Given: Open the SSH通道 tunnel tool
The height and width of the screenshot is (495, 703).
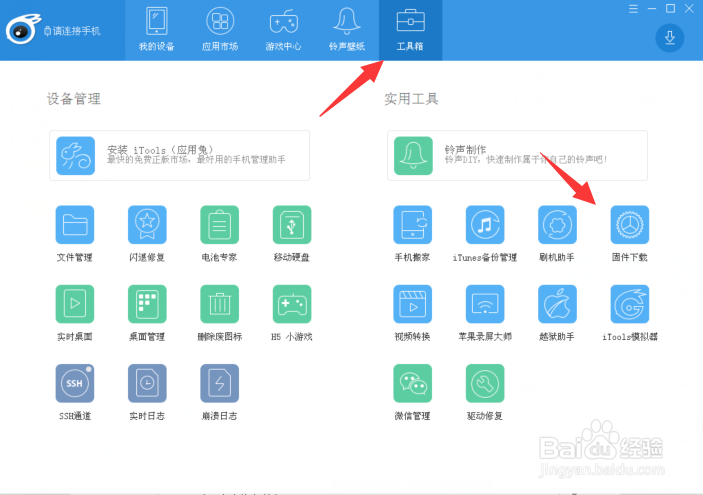Looking at the screenshot, I should (75, 383).
